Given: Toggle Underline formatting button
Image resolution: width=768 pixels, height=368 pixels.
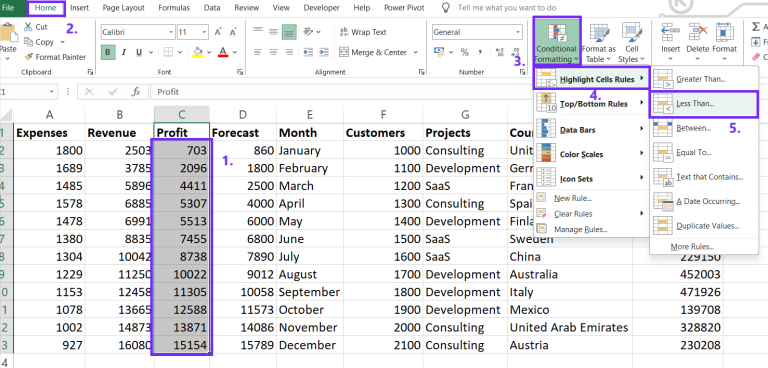Looking at the screenshot, I should [138, 52].
